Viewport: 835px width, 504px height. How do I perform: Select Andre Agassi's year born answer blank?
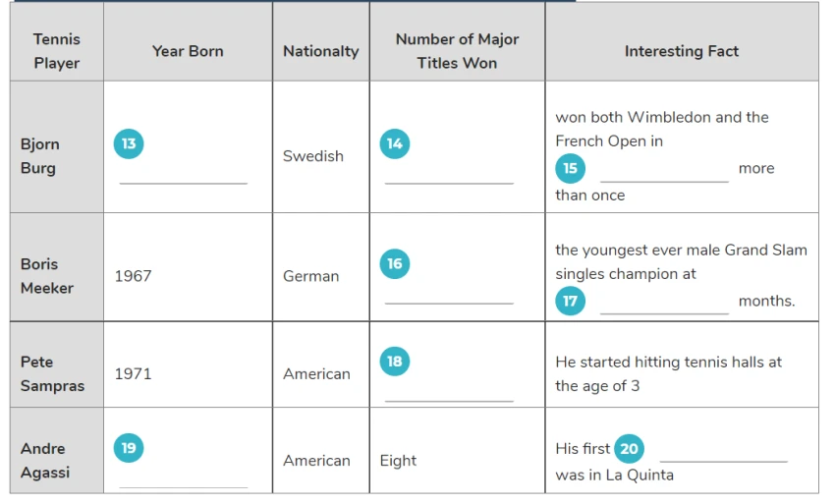(x=183, y=479)
